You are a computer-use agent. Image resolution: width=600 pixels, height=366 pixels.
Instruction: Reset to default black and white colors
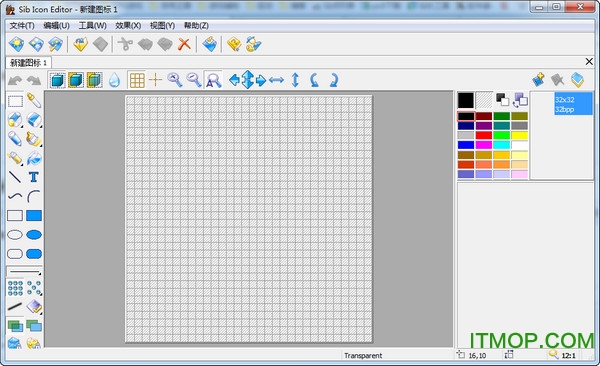(x=502, y=100)
